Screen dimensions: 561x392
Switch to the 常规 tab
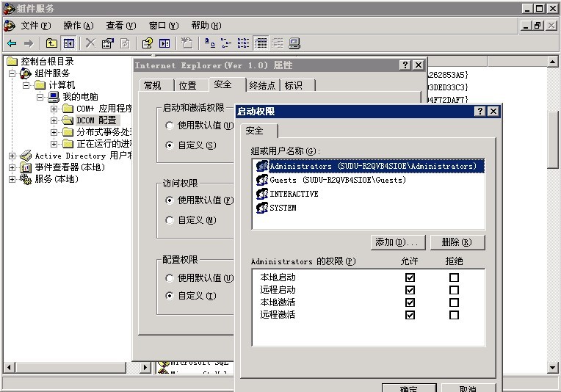pyautogui.click(x=153, y=86)
